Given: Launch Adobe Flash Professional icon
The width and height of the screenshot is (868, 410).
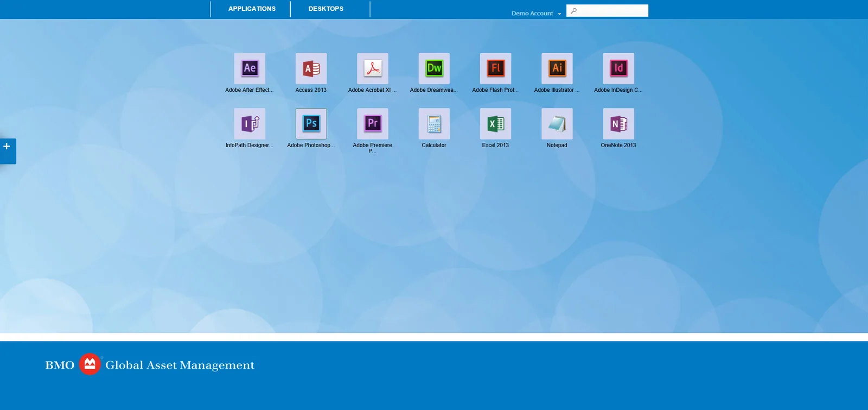Looking at the screenshot, I should 495,68.
